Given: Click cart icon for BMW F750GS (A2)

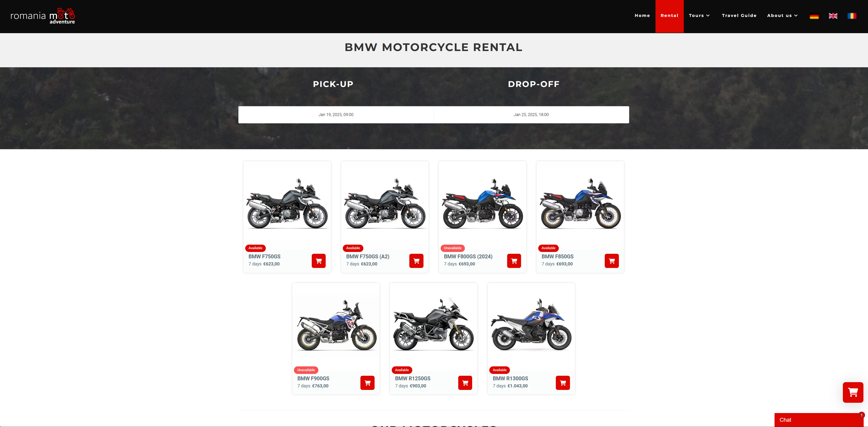Looking at the screenshot, I should point(416,261).
